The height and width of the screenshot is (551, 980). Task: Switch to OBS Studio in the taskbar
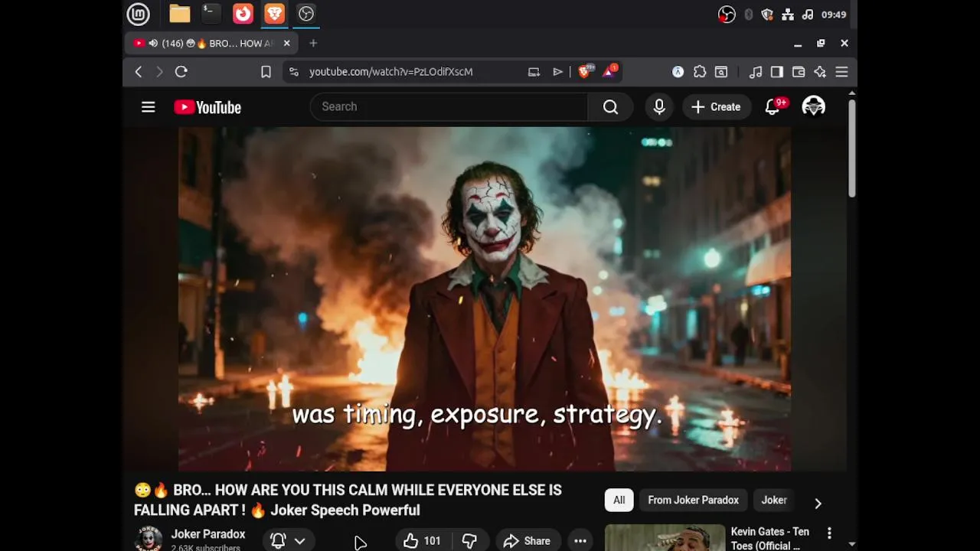click(306, 14)
